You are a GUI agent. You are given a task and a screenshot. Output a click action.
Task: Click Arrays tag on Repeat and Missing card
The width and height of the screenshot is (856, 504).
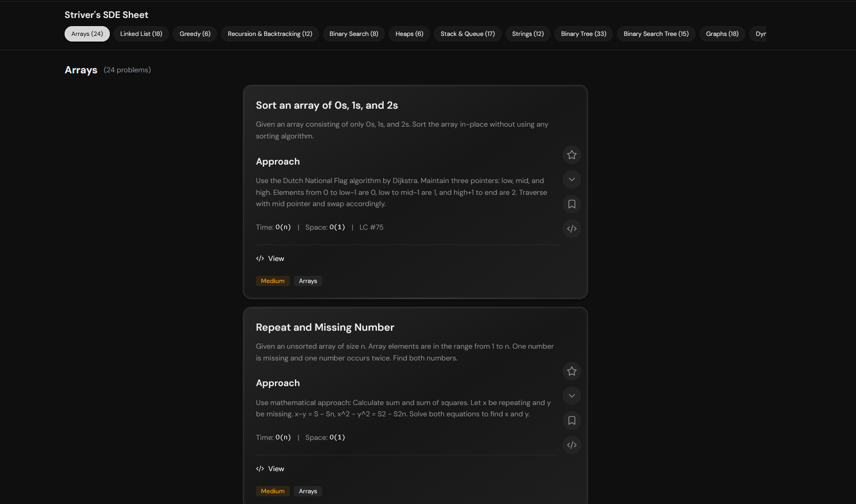[308, 491]
